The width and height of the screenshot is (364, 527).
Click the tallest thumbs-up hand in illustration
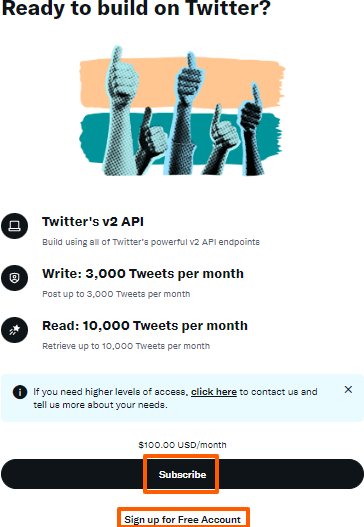pyautogui.click(x=120, y=111)
